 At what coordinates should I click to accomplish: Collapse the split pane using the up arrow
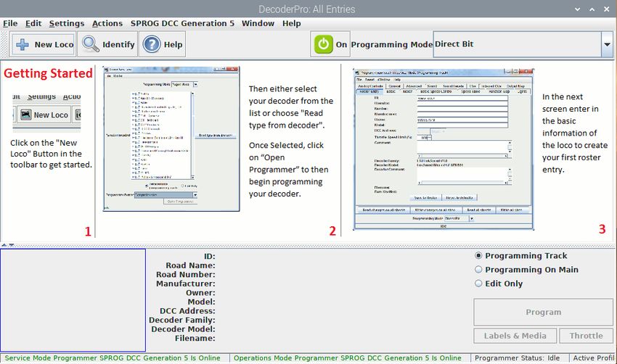click(x=4, y=245)
